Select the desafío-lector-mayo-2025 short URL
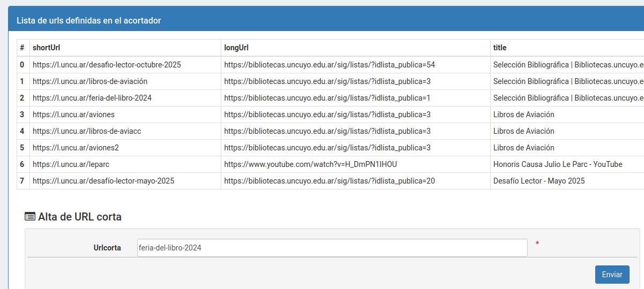 (103, 181)
